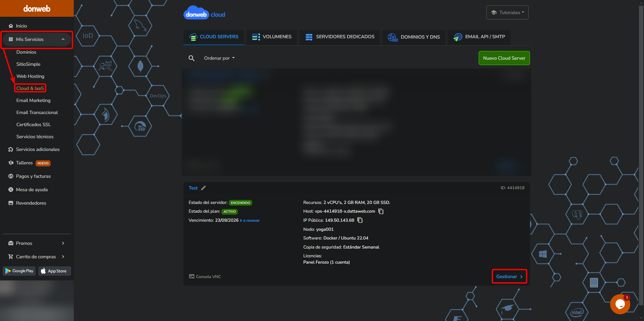Image resolution: width=644 pixels, height=321 pixels.
Task: Open the Tutoriales dropdown
Action: tap(507, 12)
